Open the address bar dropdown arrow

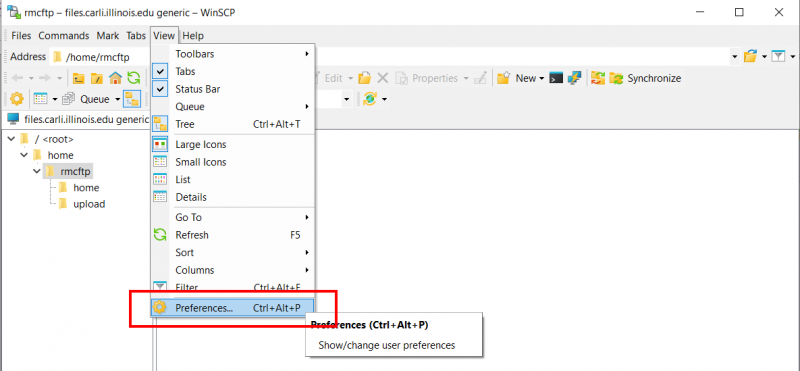(735, 57)
